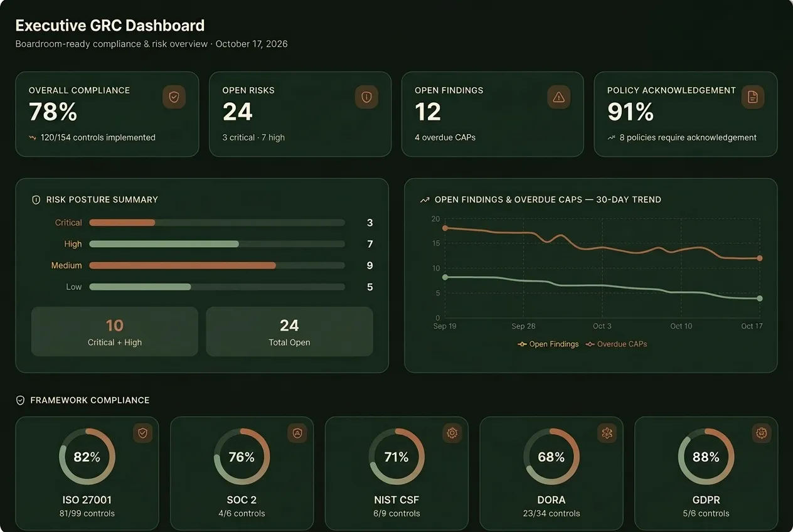Click the SOC 2 framework name
The image size is (793, 532).
[242, 500]
